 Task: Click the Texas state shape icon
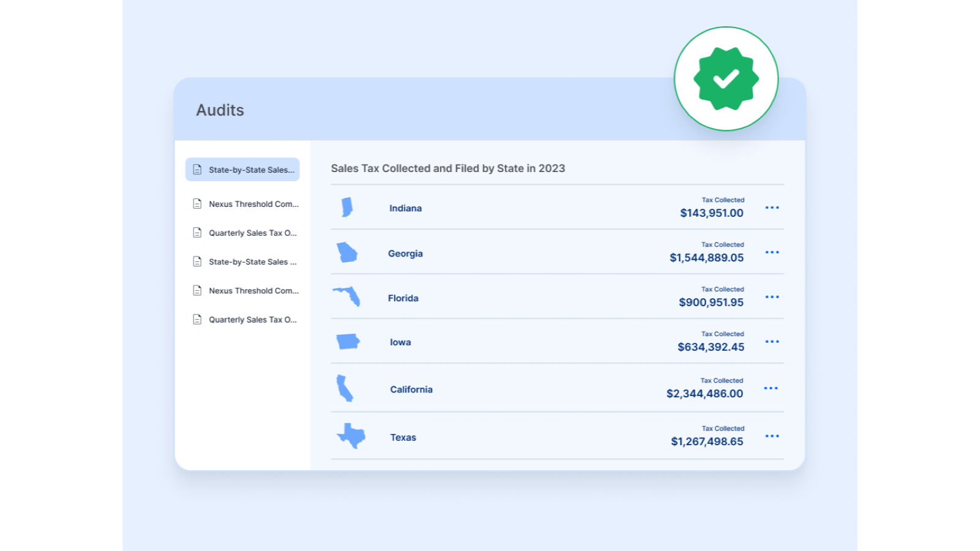pyautogui.click(x=351, y=436)
